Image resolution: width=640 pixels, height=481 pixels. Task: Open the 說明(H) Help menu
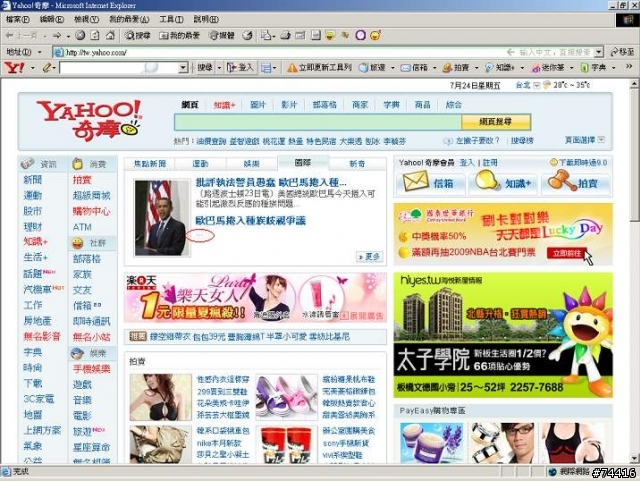tap(206, 20)
